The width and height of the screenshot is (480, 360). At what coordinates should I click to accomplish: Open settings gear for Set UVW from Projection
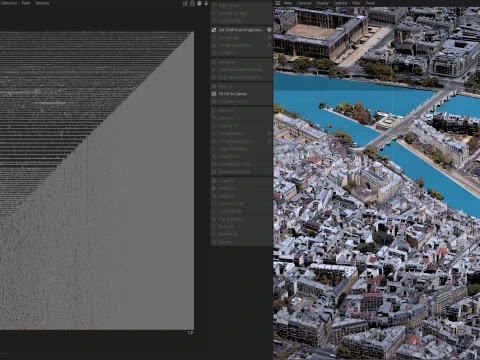[x=269, y=30]
